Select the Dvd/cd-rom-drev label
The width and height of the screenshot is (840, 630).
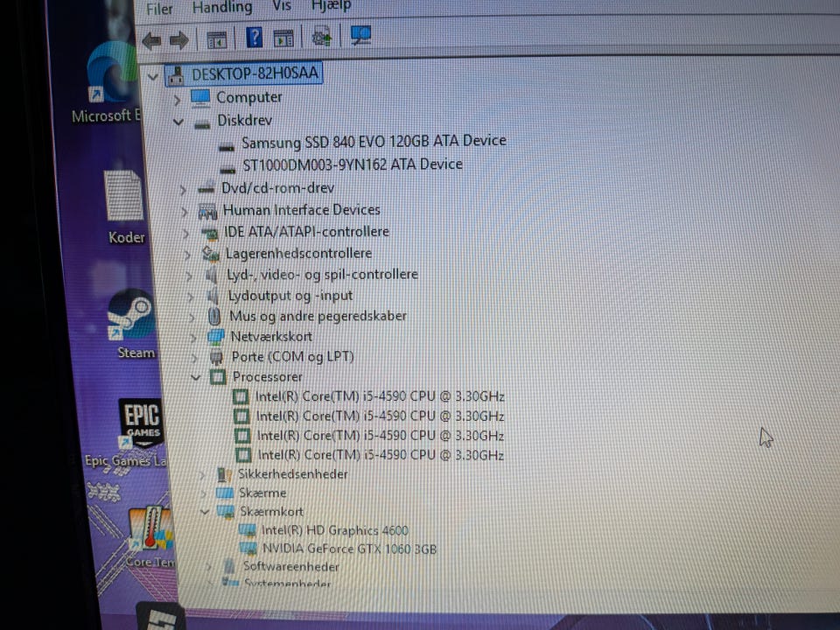[277, 188]
